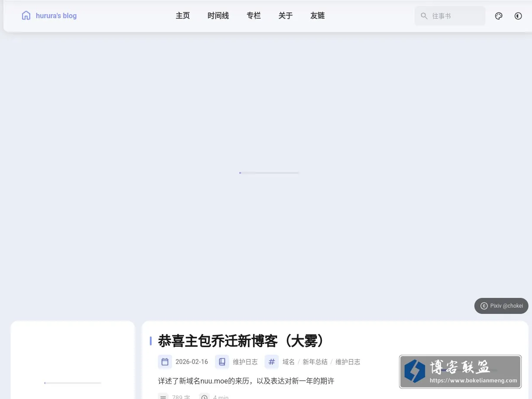
Task: Click the magnifier search icon
Action: tap(424, 16)
